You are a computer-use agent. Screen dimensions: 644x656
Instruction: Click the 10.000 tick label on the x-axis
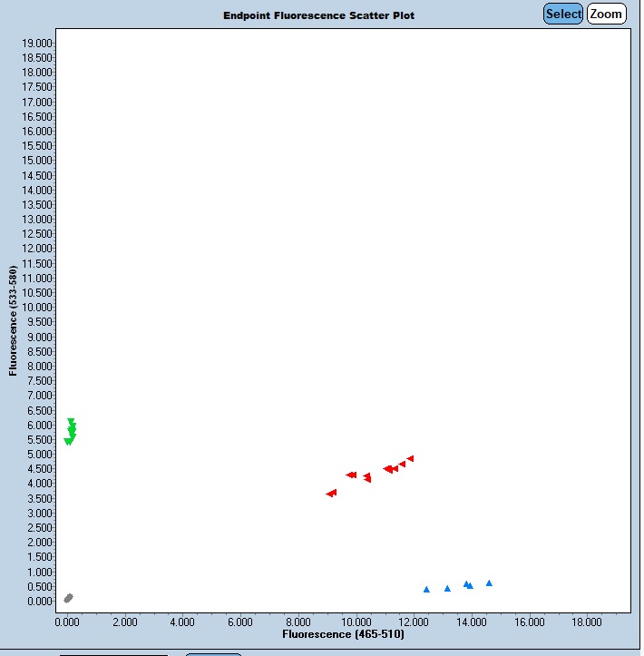[x=356, y=622]
